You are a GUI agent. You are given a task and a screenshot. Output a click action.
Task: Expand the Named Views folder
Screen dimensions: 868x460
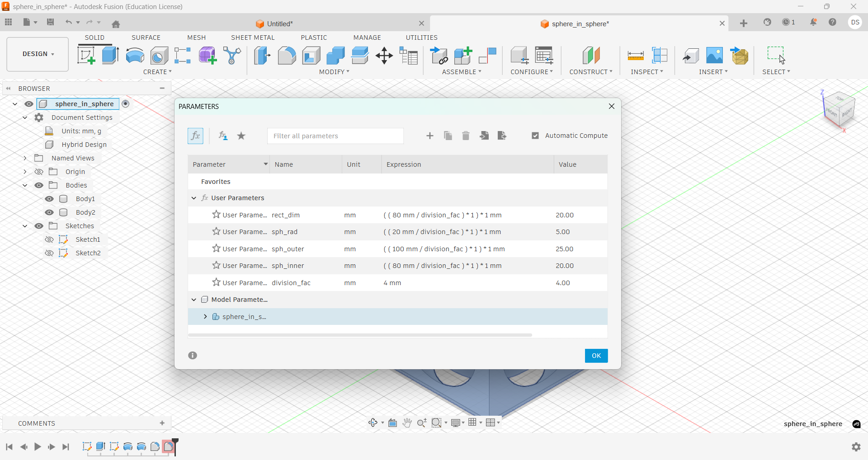coord(25,158)
